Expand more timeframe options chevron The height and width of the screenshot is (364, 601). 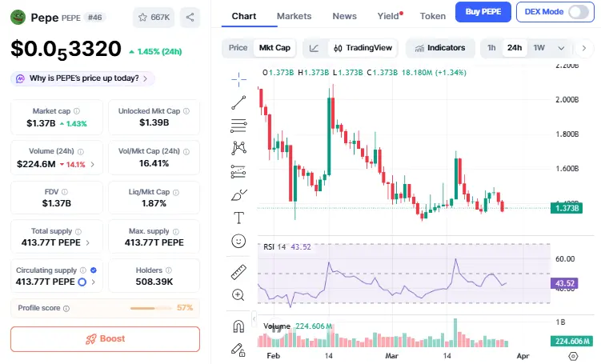click(562, 48)
